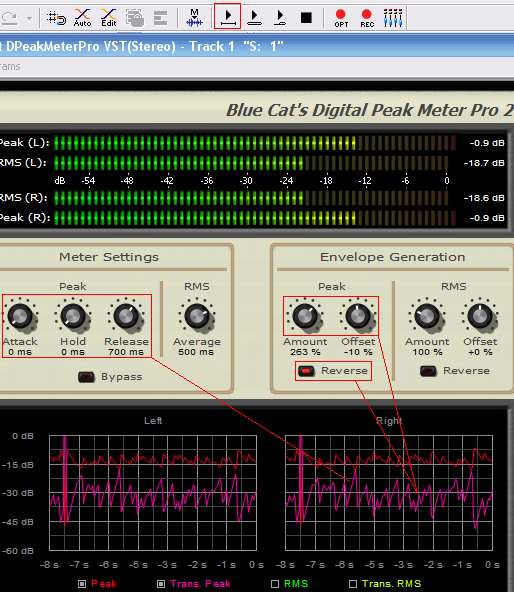This screenshot has height=592, width=514.
Task: Click the Envelope RMS Offset knob
Action: pyautogui.click(x=480, y=316)
